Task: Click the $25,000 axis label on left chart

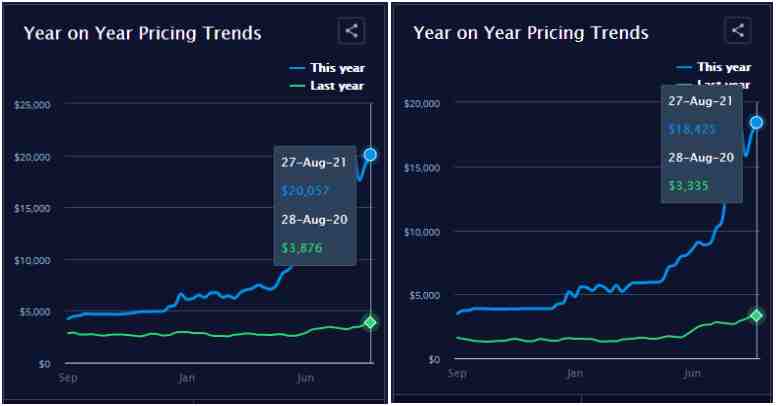Action: pos(34,105)
